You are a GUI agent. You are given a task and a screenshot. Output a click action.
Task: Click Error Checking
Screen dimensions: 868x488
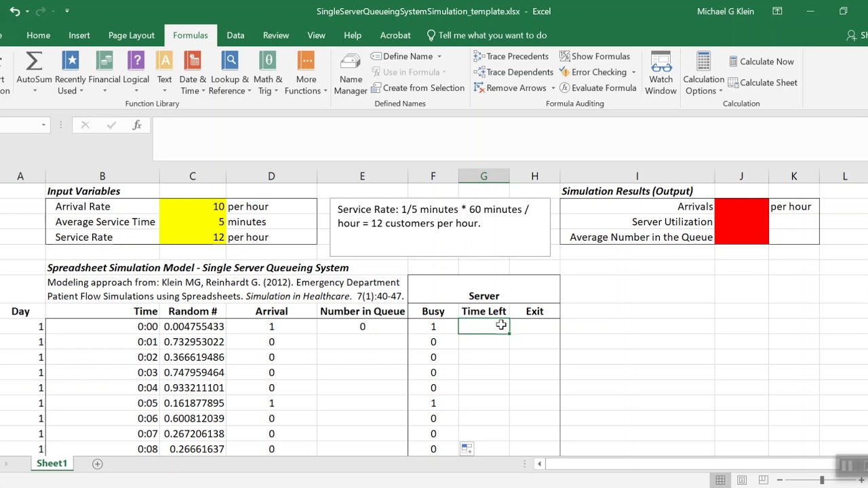click(x=593, y=72)
